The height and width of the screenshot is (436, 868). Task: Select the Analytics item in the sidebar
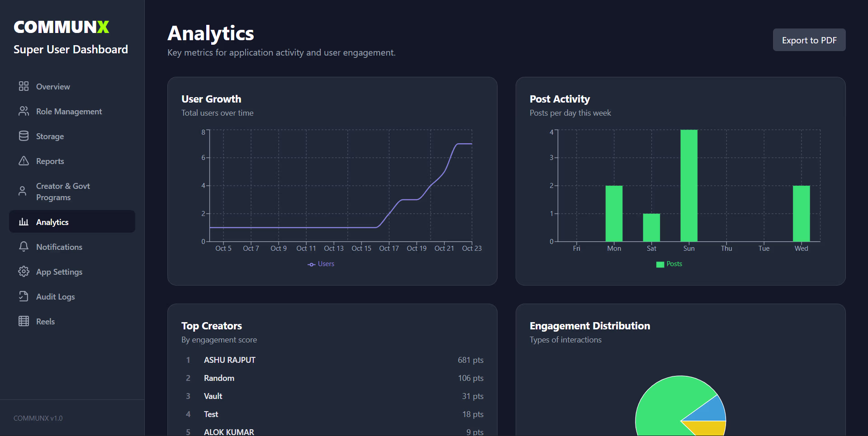pyautogui.click(x=52, y=221)
